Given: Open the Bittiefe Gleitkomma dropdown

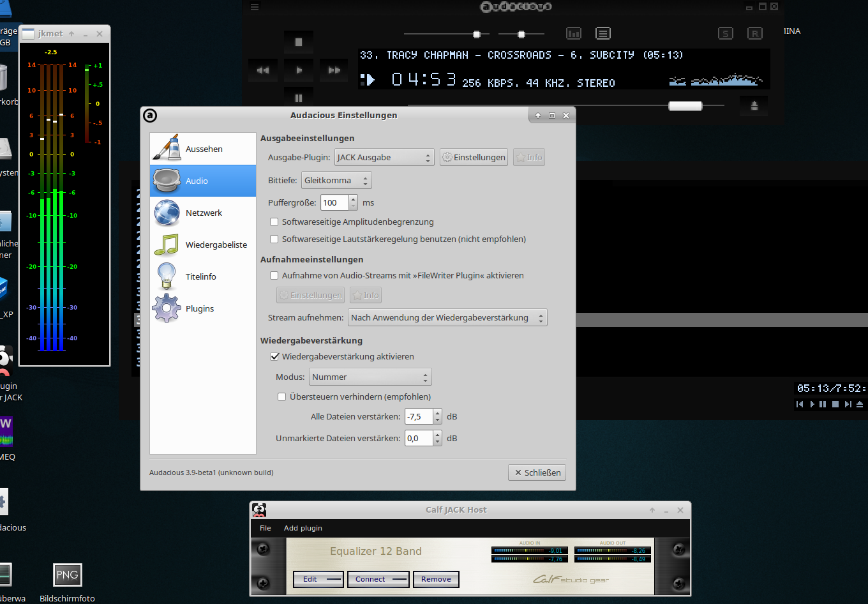Looking at the screenshot, I should [x=336, y=181].
